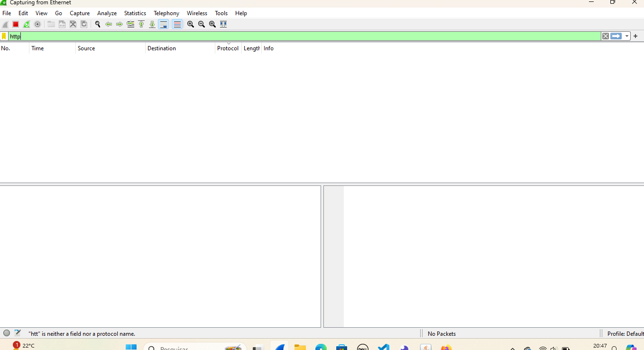Screen dimensions: 644x350
Task: Open the Wireless menu
Action: point(197,13)
